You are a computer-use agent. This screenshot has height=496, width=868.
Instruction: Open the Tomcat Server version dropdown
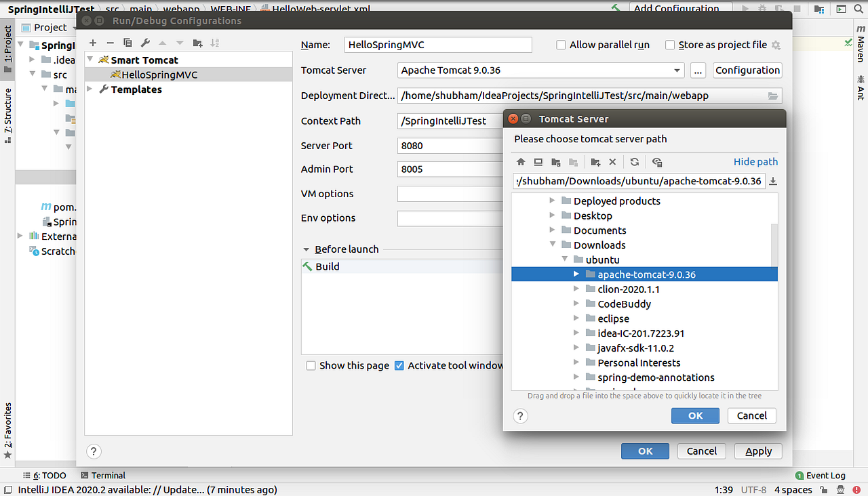(676, 70)
